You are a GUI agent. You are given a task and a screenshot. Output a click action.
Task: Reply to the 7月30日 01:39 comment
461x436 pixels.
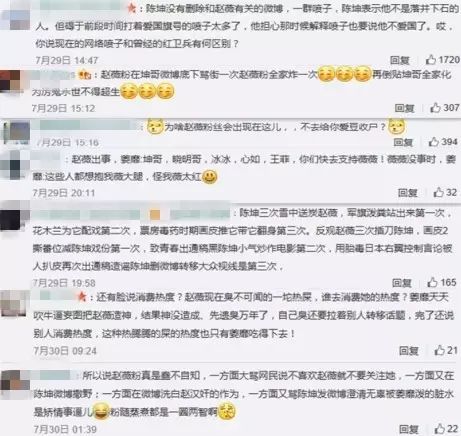click(x=409, y=429)
